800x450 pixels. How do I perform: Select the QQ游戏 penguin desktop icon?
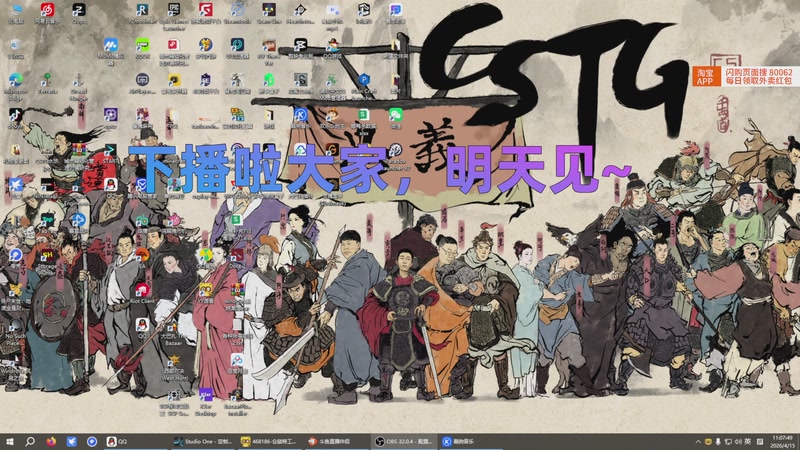(x=332, y=47)
